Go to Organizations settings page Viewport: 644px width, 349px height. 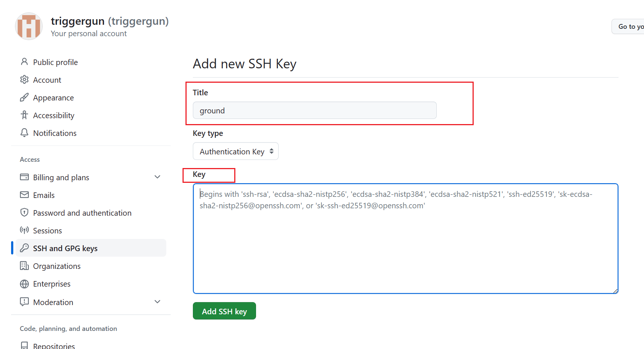[x=57, y=266]
